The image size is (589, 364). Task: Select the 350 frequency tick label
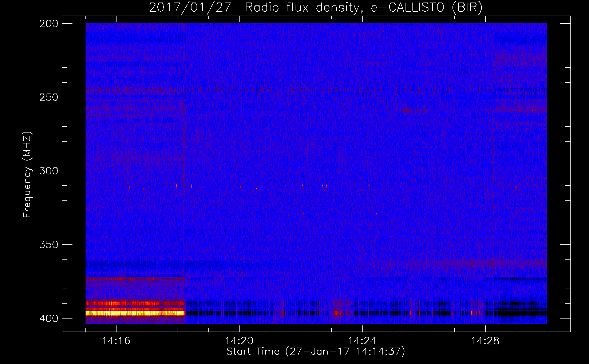49,245
